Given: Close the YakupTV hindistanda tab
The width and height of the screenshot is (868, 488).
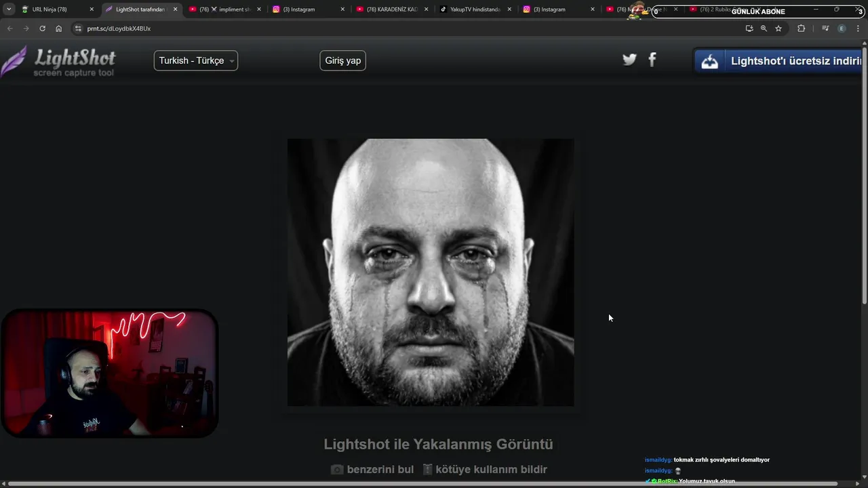Looking at the screenshot, I should 509,9.
